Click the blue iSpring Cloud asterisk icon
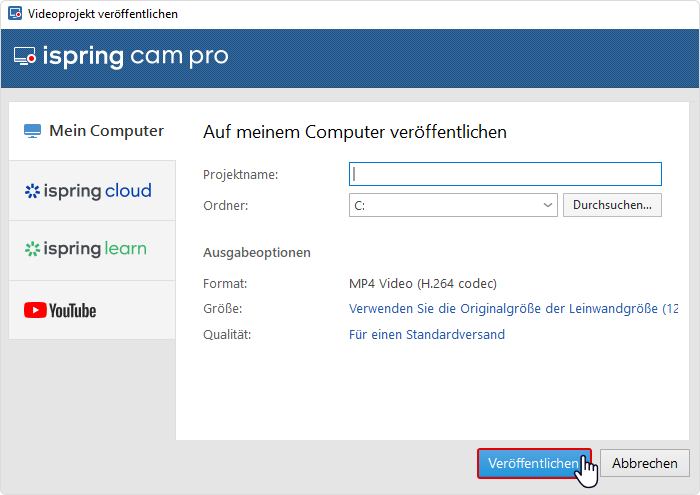 click(32, 191)
